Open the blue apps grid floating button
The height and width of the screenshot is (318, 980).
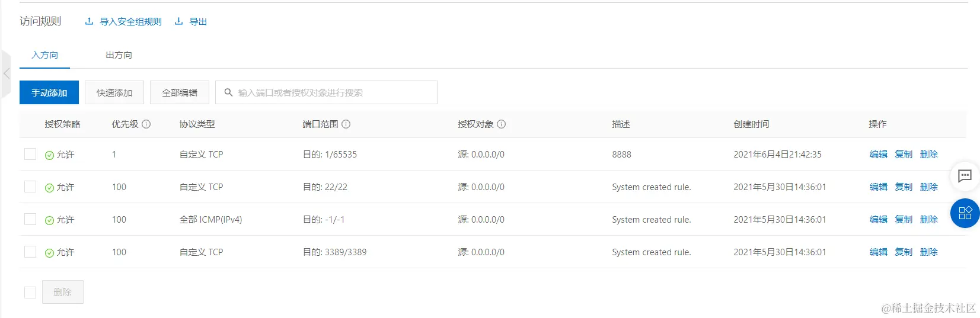pyautogui.click(x=965, y=213)
